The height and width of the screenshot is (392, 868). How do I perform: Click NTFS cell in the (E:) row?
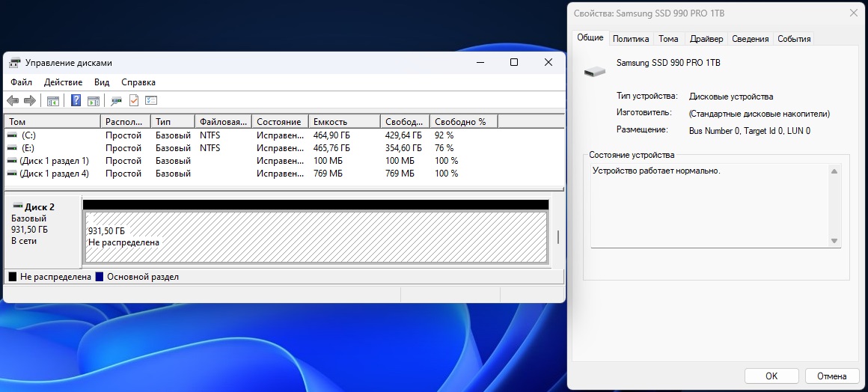210,148
